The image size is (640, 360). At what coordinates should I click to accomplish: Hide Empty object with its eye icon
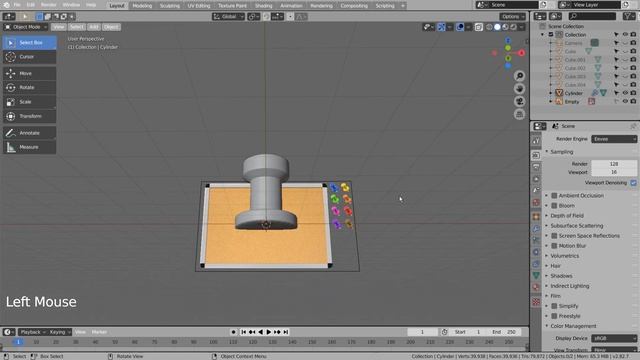[x=625, y=102]
